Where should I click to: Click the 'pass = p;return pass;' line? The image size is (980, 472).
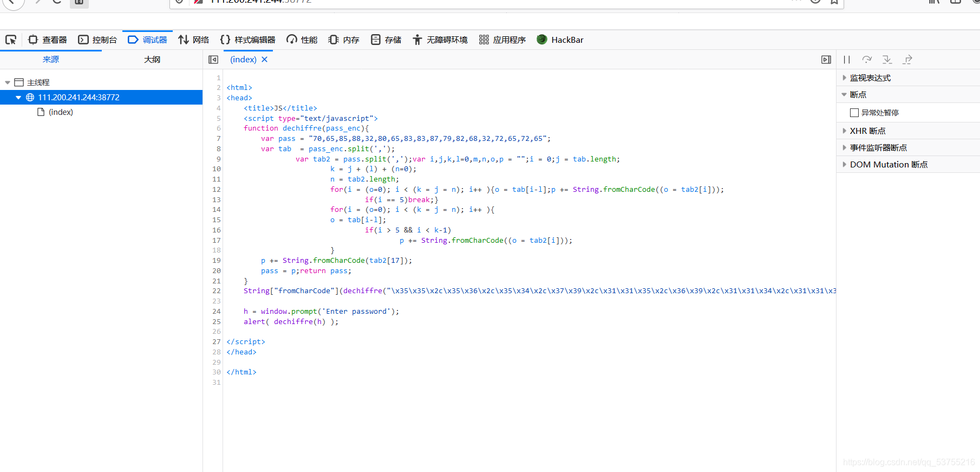[x=306, y=271]
